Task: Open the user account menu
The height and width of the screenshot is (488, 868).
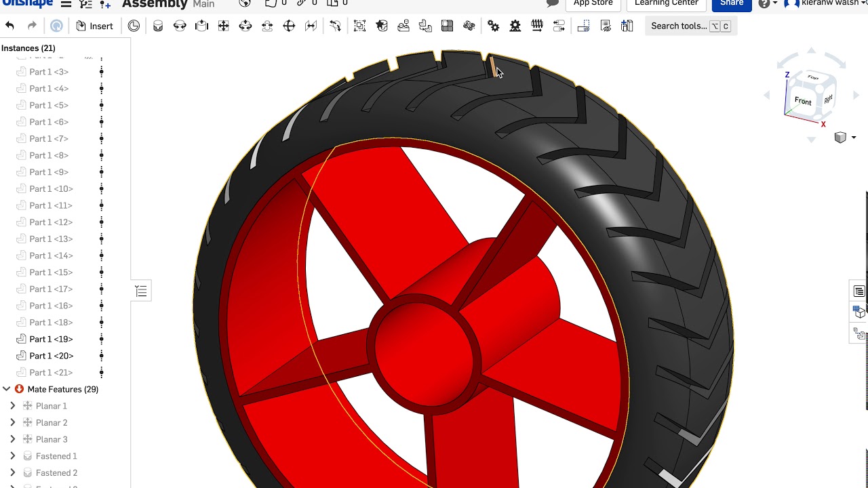Action: coord(826,3)
